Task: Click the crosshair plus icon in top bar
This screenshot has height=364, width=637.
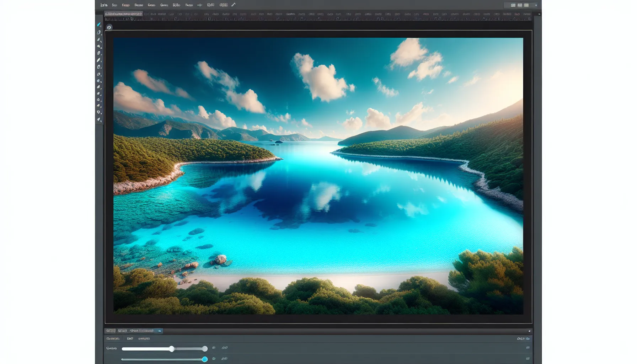Action: (x=200, y=5)
